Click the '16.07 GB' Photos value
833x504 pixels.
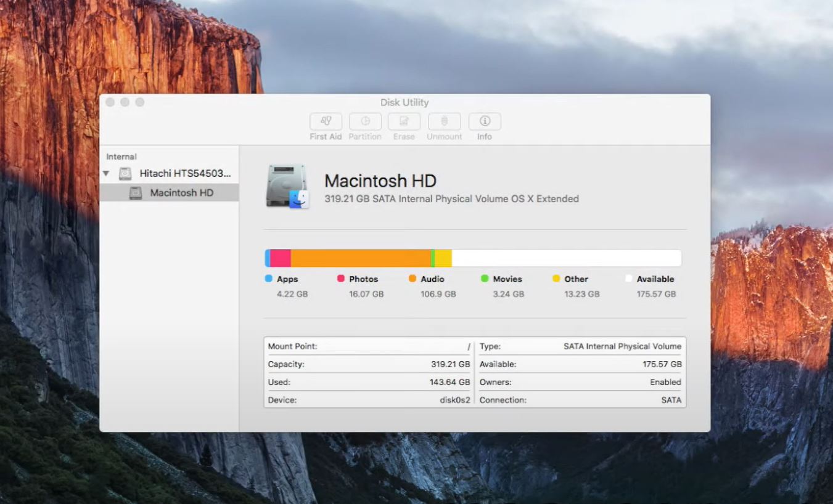(366, 294)
